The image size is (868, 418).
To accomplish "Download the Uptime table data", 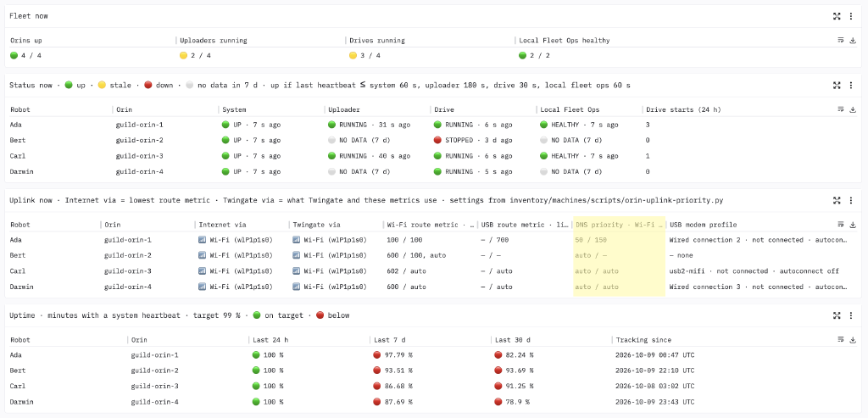I will 853,340.
